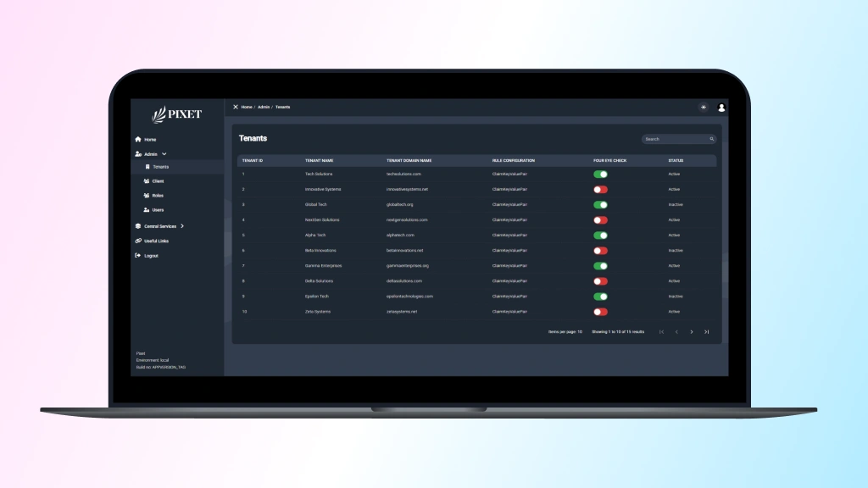Click the Useful Links chain icon
Screen dimensions: 868x488
pos(138,241)
